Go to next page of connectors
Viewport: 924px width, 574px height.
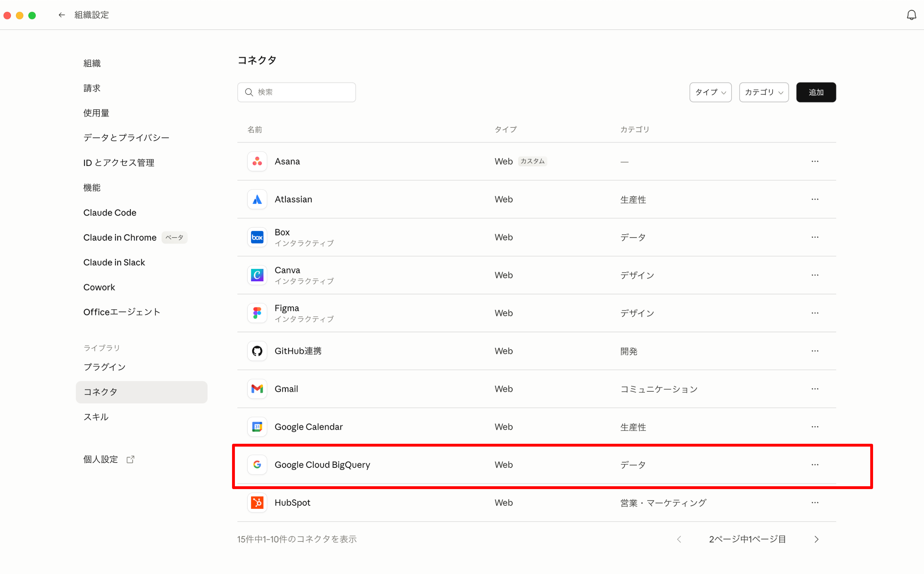pyautogui.click(x=816, y=539)
